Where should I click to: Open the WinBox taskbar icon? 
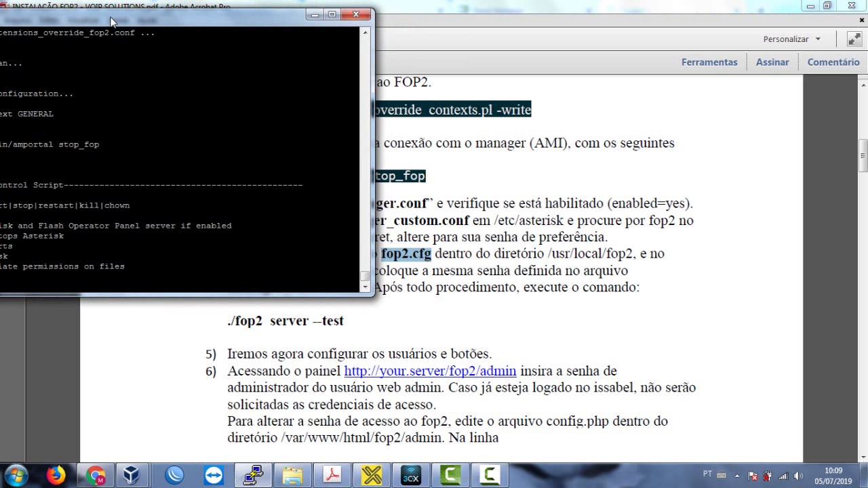174,475
